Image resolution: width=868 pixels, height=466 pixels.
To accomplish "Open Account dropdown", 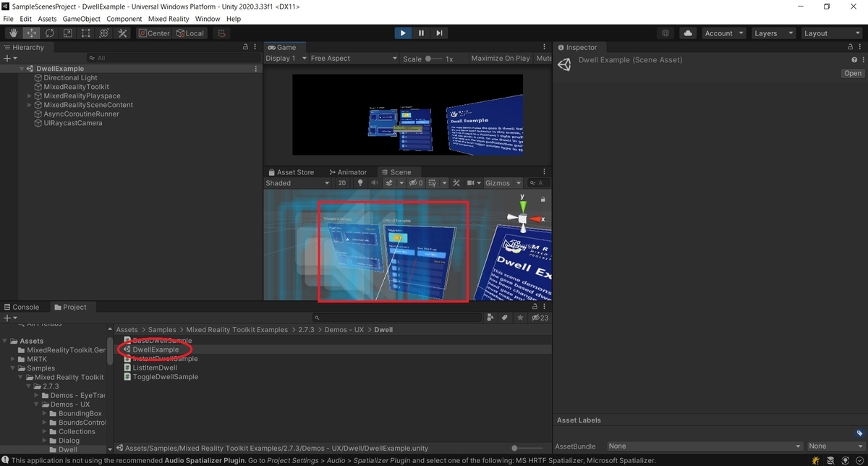I will [x=723, y=33].
